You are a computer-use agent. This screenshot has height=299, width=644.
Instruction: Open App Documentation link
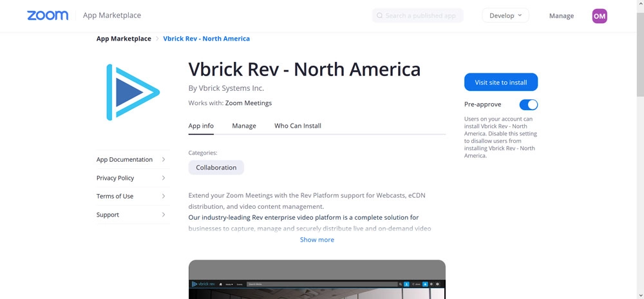[x=124, y=159]
